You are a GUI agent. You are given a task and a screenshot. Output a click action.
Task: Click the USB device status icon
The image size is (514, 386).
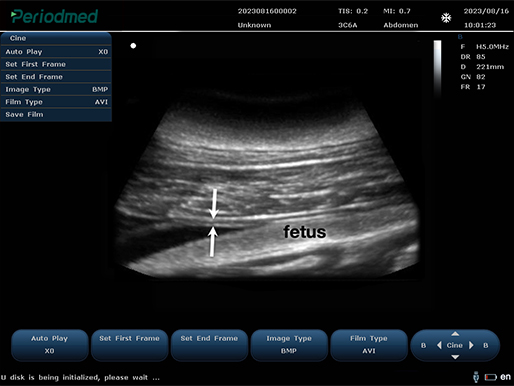pos(476,377)
